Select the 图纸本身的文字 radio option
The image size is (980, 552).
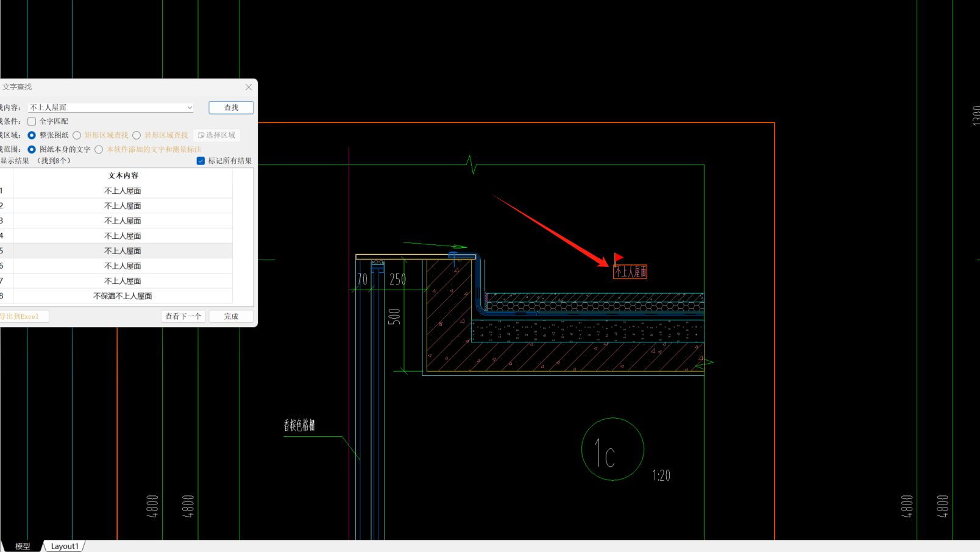32,149
